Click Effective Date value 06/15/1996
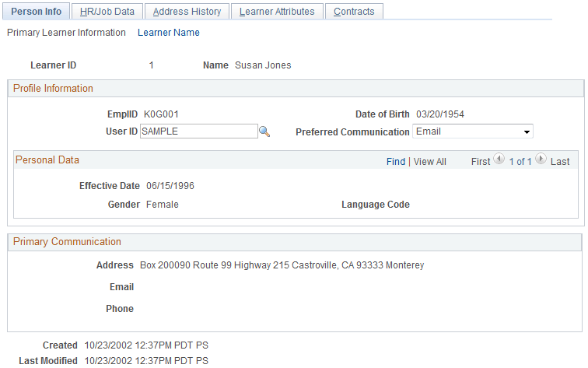 (170, 186)
